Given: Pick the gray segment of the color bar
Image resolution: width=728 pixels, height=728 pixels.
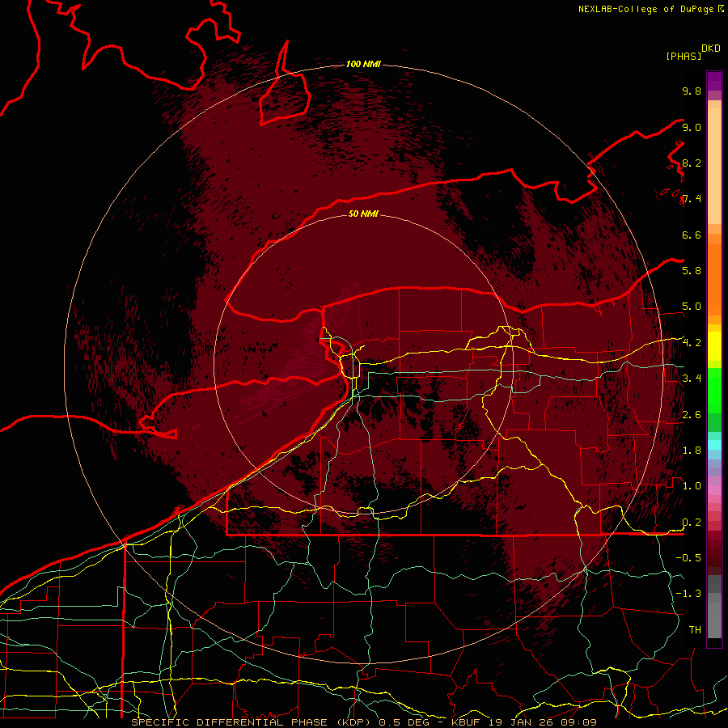Looking at the screenshot, I should coord(714,608).
